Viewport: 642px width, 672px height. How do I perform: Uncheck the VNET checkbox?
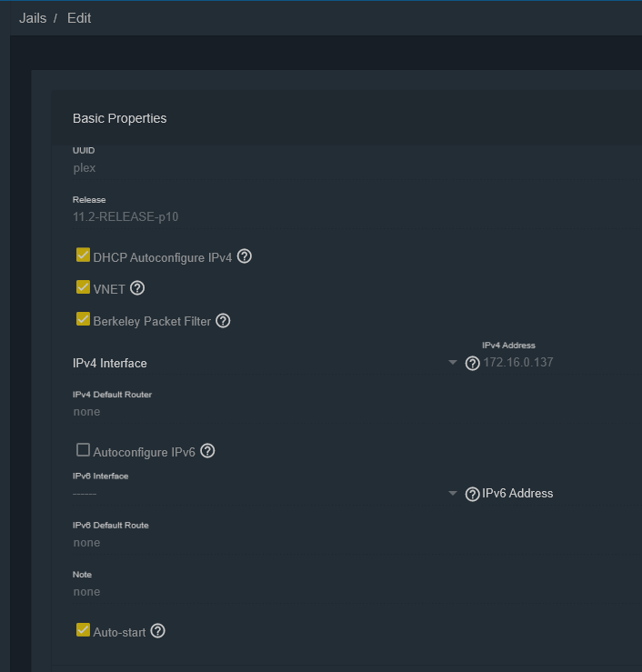click(x=84, y=287)
